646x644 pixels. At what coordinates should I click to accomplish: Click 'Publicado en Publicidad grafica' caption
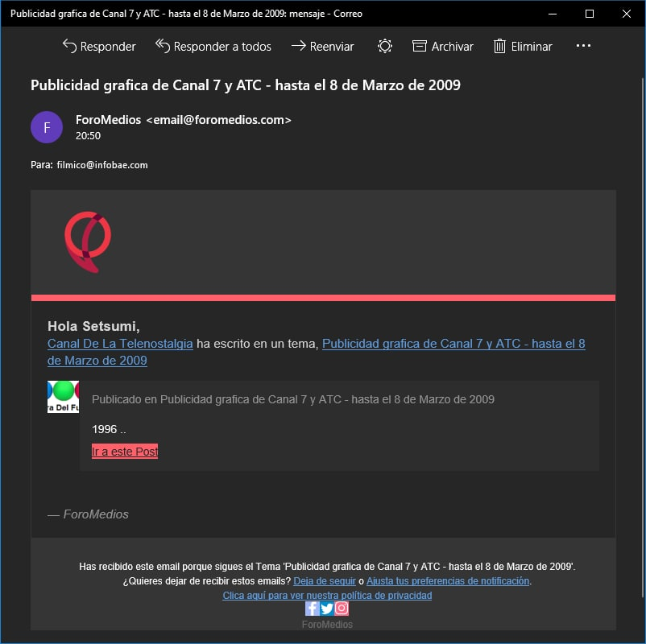293,399
